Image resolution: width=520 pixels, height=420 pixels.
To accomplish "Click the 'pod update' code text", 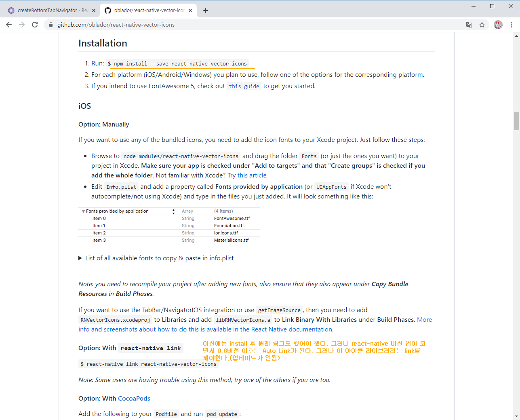I will click(222, 414).
